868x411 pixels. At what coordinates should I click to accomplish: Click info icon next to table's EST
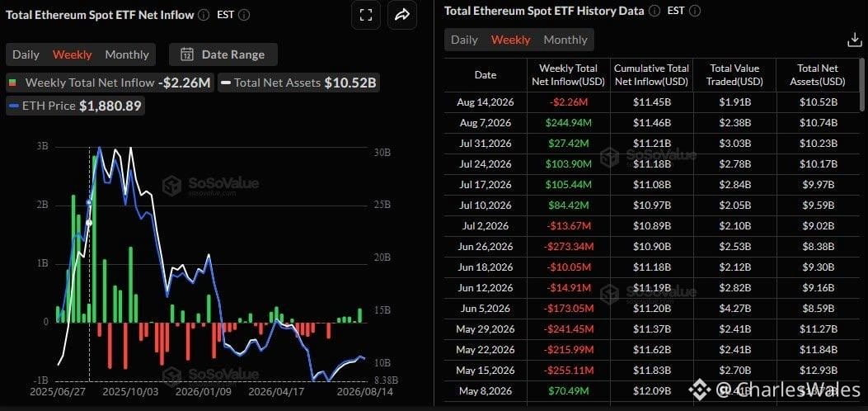pos(695,11)
